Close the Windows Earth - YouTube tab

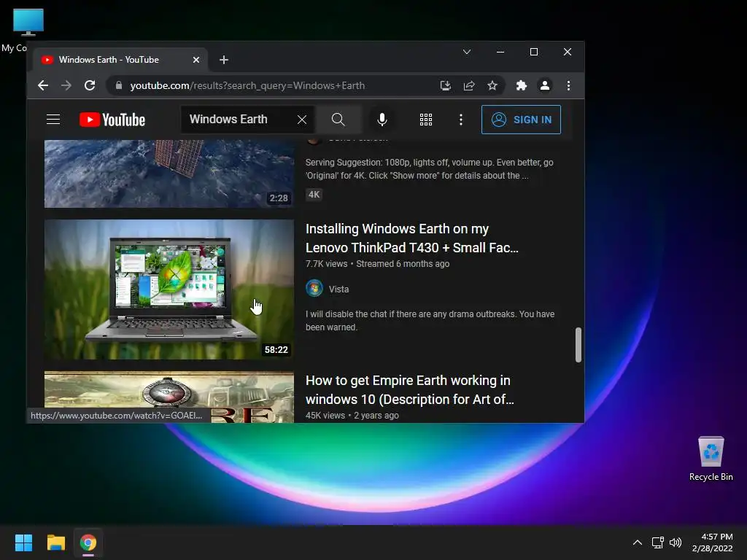coord(196,60)
